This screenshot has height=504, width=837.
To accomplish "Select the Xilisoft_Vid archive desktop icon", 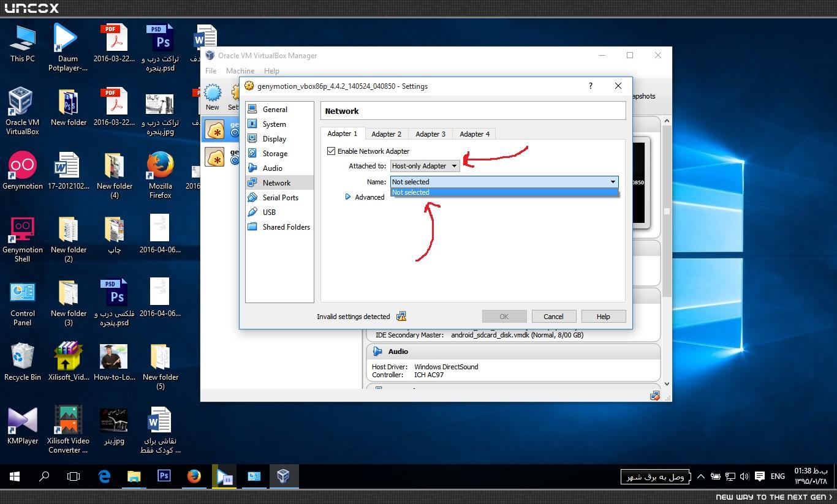I will coord(68,363).
